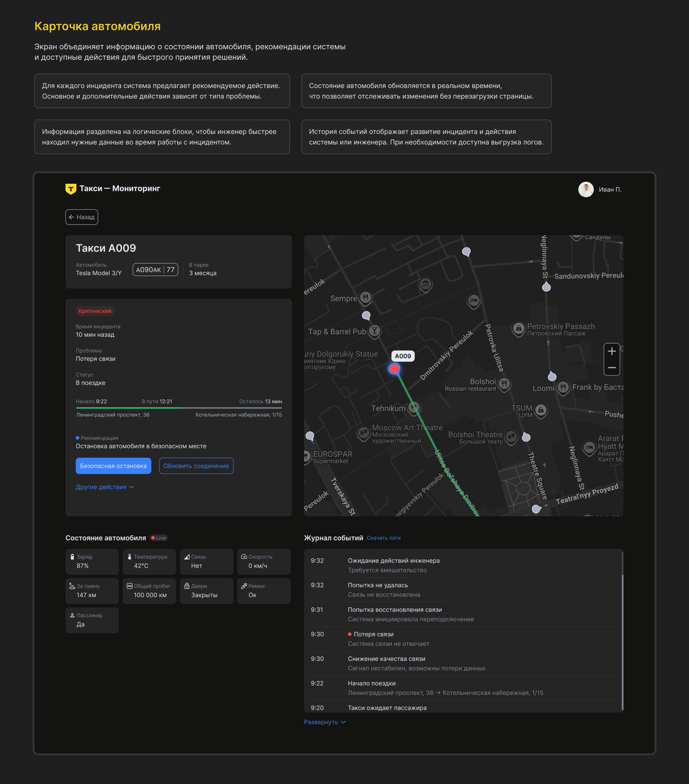689x784 pixels.
Task: Click the A009 map label
Action: 403,356
